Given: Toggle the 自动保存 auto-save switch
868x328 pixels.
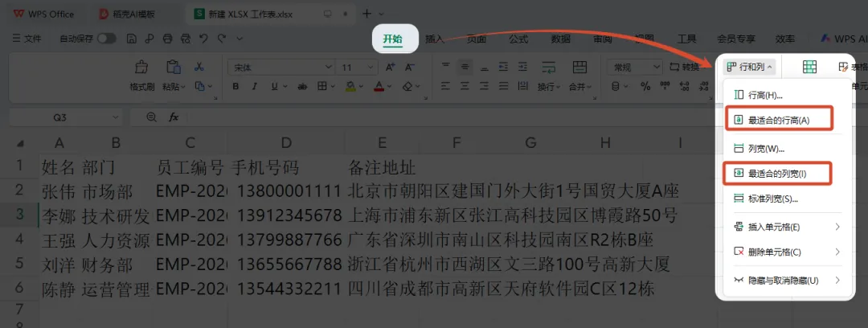Looking at the screenshot, I should (x=107, y=39).
